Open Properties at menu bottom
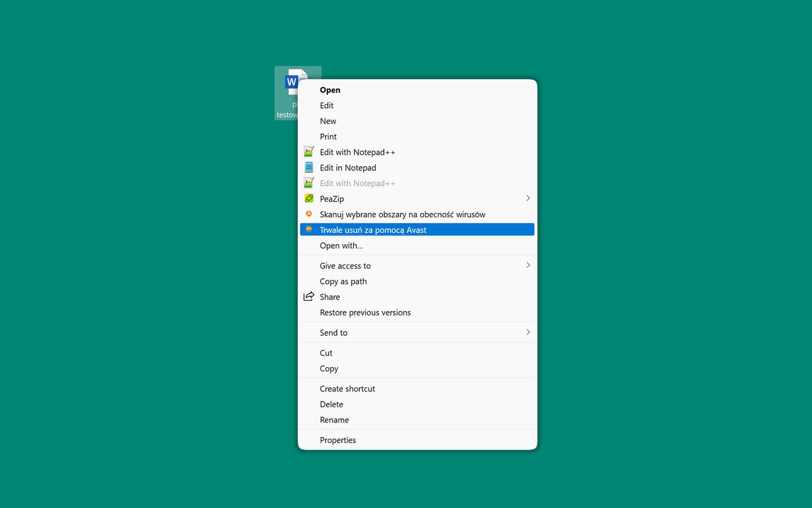This screenshot has height=508, width=812. pyautogui.click(x=337, y=440)
